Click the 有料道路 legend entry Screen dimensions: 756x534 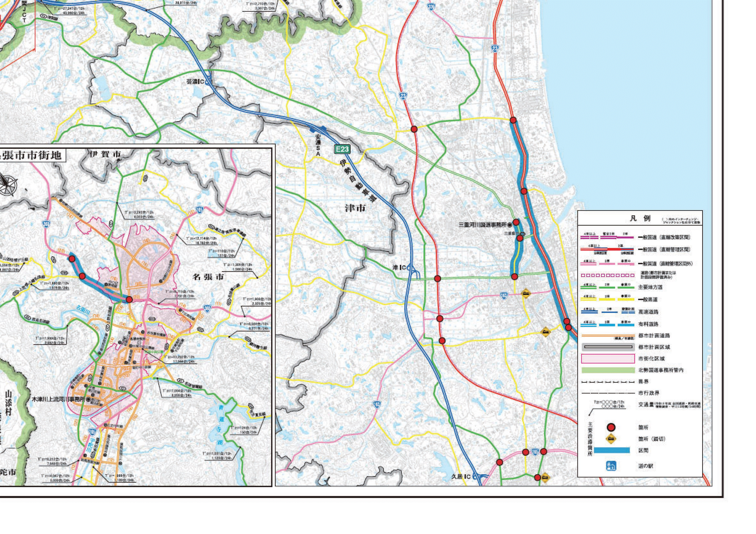[x=648, y=324]
